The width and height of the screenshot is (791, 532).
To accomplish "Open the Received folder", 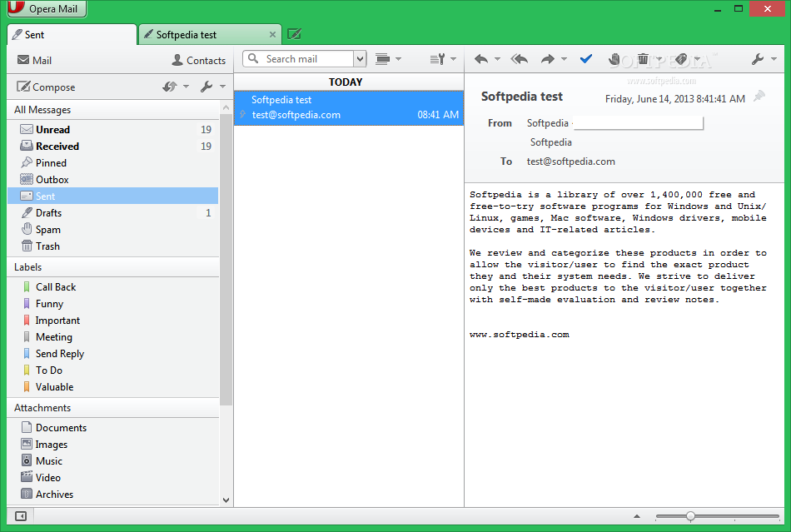I will pos(113,147).
